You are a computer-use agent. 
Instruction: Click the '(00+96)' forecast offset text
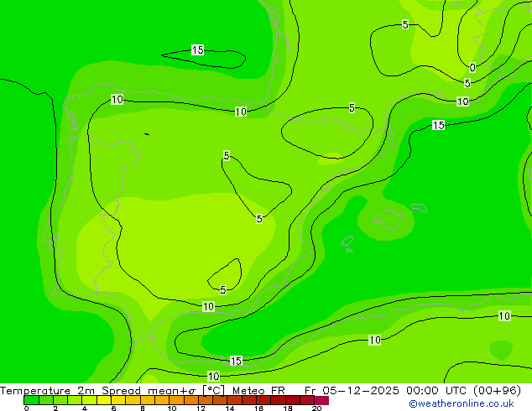(497, 391)
